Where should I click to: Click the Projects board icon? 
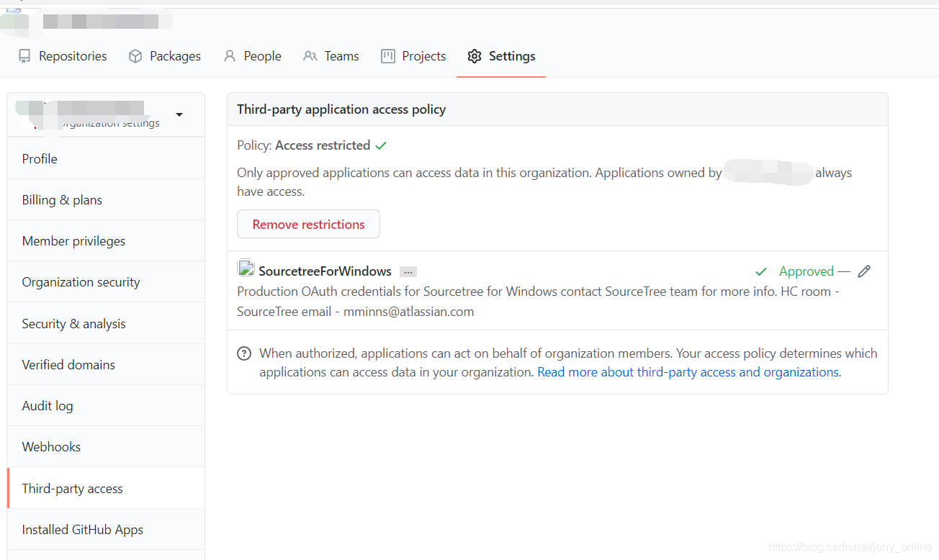click(x=388, y=55)
